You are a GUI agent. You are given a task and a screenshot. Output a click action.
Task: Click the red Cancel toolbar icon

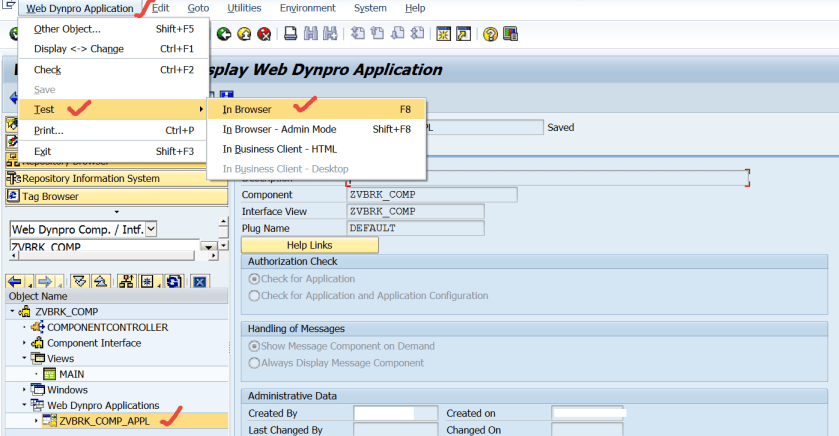pos(263,34)
